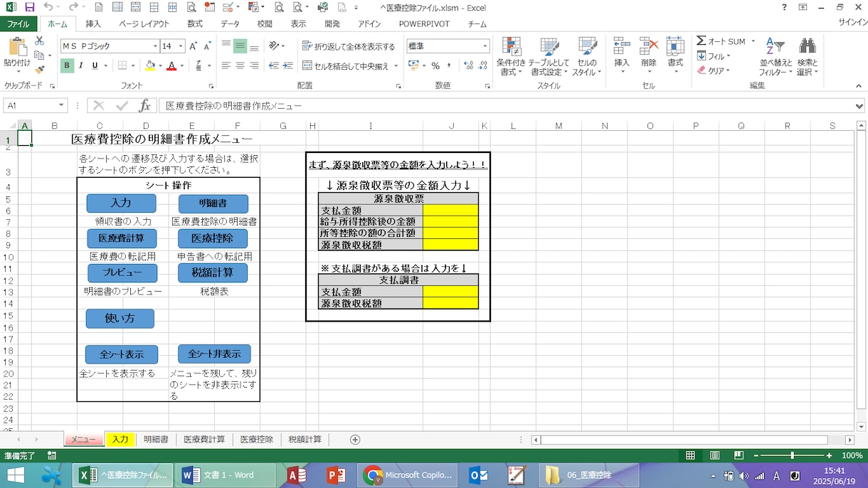This screenshot has width=868, height=488.
Task: Open the font name dropdown (ＭＳ Ｐゴシック)
Action: (x=155, y=46)
